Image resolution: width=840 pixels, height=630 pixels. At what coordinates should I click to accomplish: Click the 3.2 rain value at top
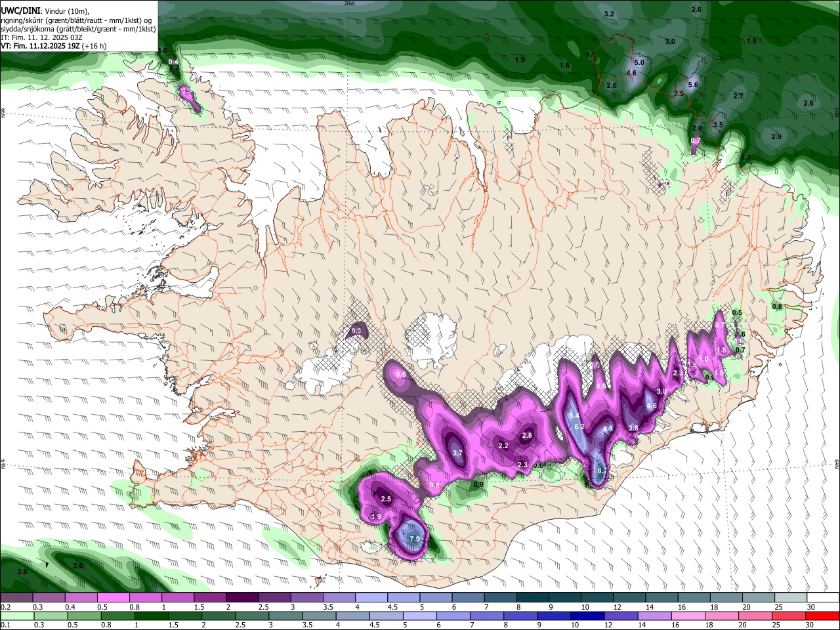point(609,14)
